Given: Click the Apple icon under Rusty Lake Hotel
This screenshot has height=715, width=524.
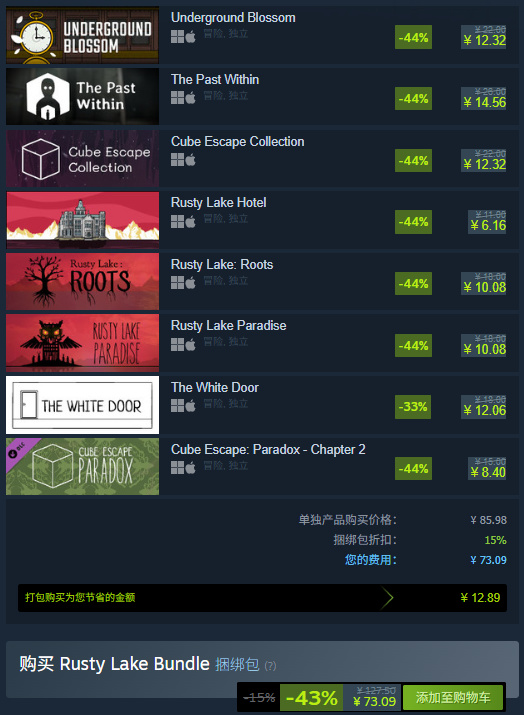Looking at the screenshot, I should (x=191, y=222).
